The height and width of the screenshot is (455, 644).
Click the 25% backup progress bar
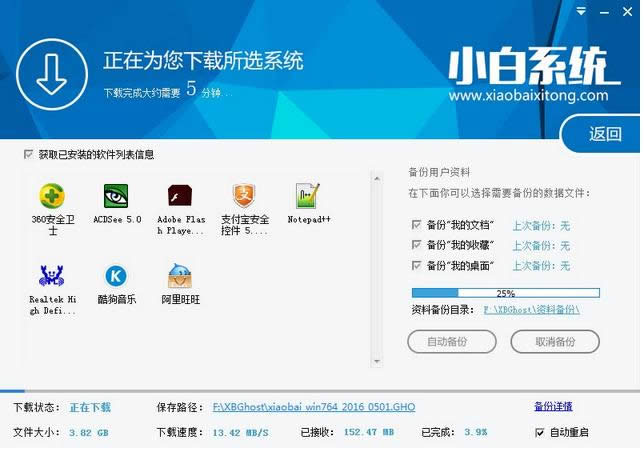pyautogui.click(x=506, y=293)
